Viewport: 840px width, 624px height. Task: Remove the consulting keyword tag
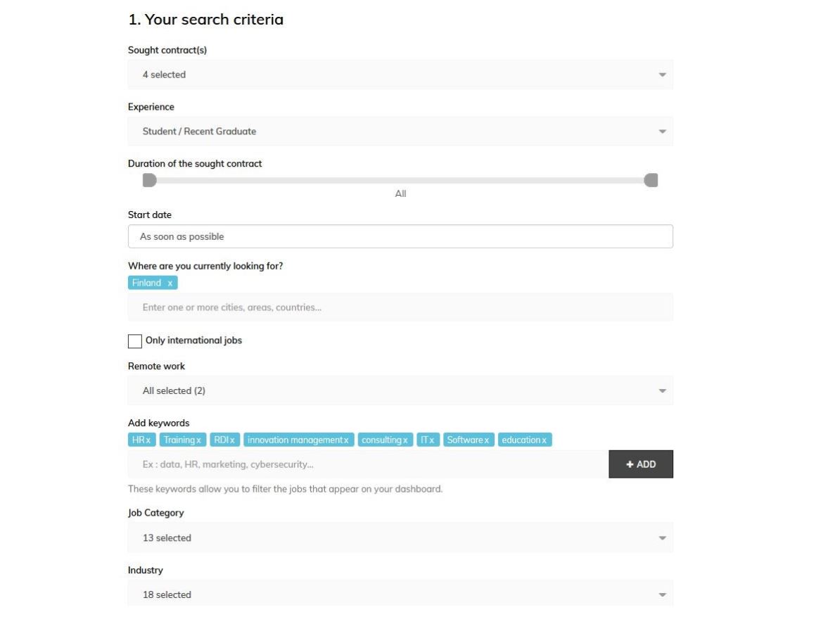(405, 440)
